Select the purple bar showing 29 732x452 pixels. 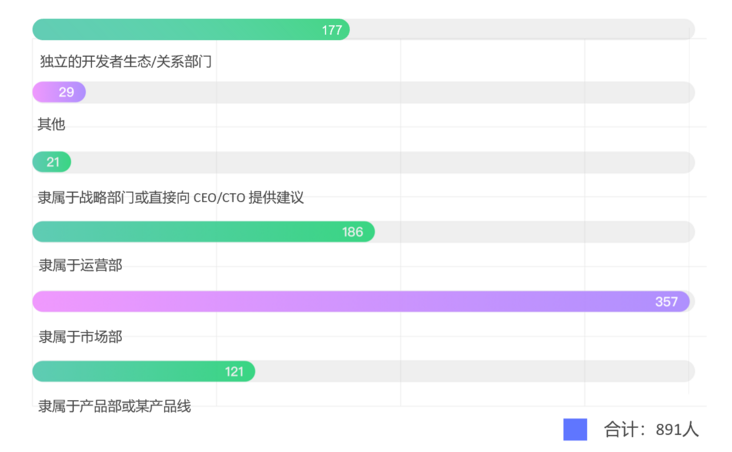click(x=59, y=92)
